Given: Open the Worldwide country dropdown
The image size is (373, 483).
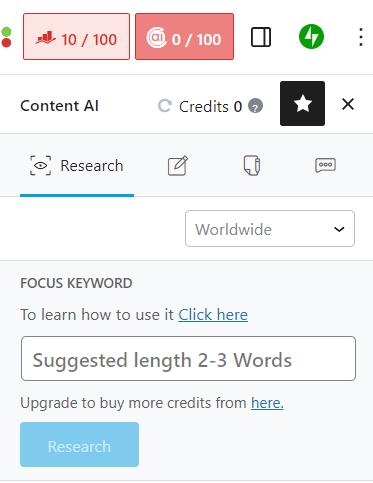Looking at the screenshot, I should click(x=270, y=229).
